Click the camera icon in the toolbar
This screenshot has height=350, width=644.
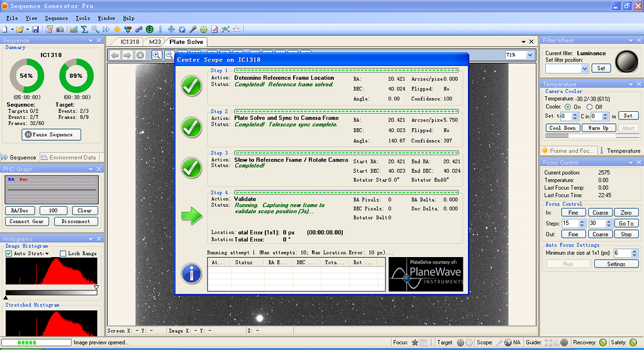[60, 30]
